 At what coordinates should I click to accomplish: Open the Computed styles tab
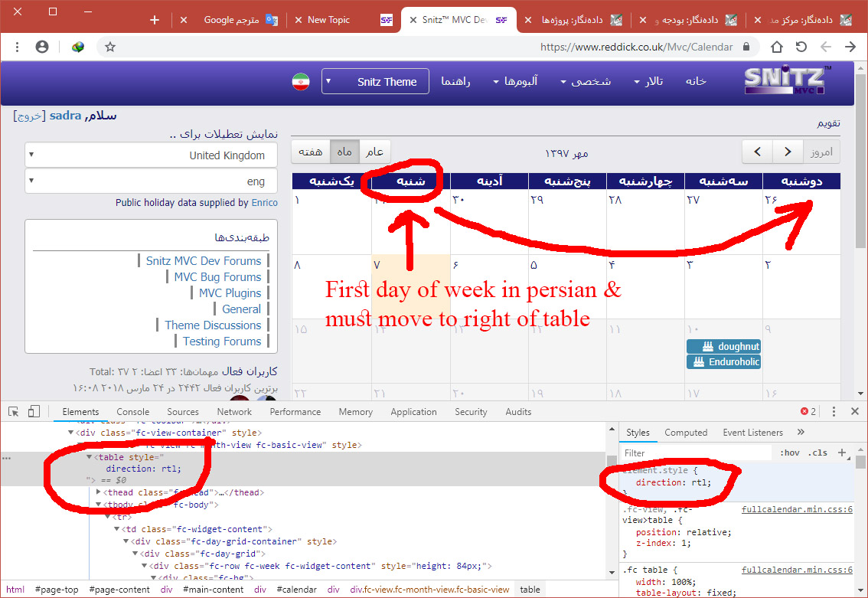(685, 433)
